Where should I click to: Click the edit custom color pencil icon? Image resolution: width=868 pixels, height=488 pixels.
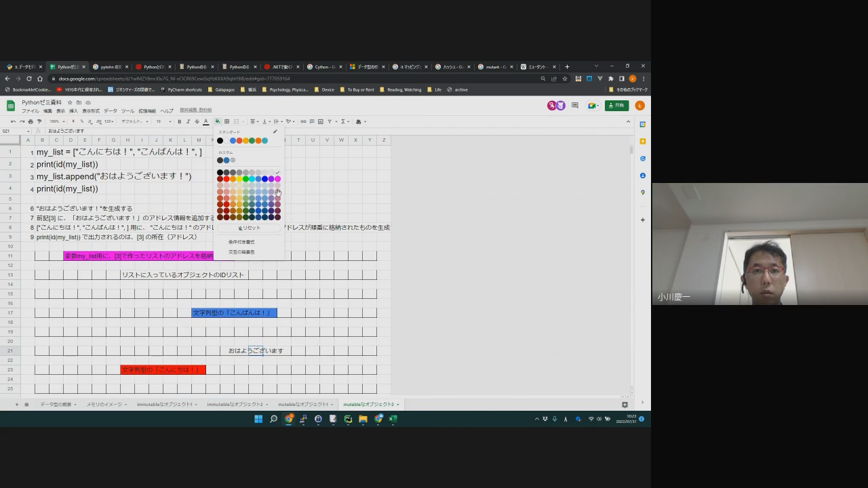pyautogui.click(x=275, y=131)
